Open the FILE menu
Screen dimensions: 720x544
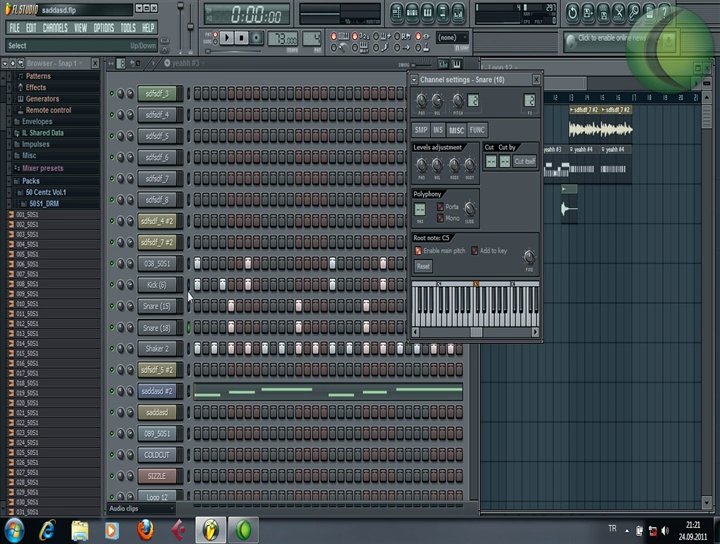point(15,28)
